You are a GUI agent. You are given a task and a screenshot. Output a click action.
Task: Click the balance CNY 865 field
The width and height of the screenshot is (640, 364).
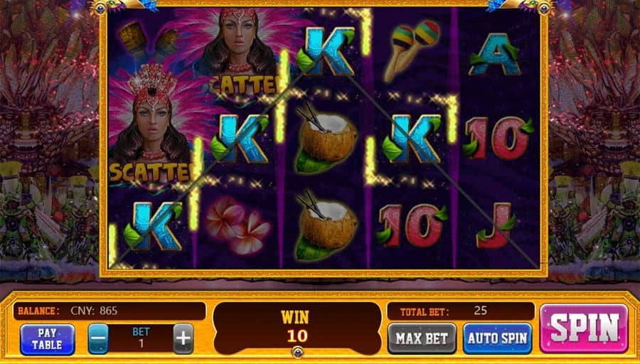coord(110,311)
